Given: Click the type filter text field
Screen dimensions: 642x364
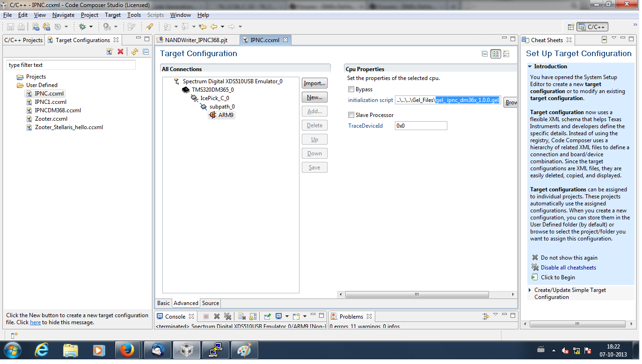Looking at the screenshot, I should point(71,65).
